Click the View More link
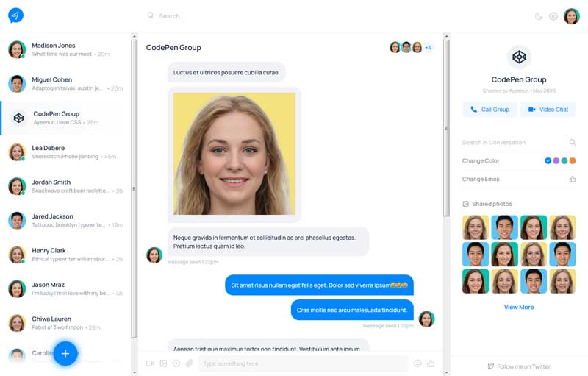 [519, 307]
